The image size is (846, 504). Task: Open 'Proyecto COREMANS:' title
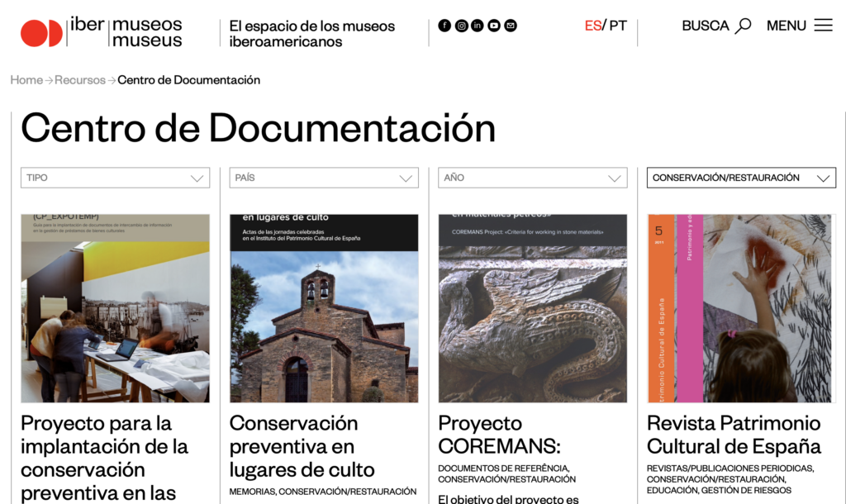tap(500, 435)
